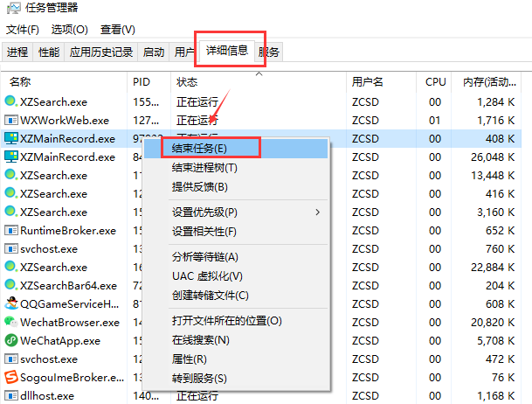Select UAC 虚拟化(V) menu entry

tap(236, 276)
